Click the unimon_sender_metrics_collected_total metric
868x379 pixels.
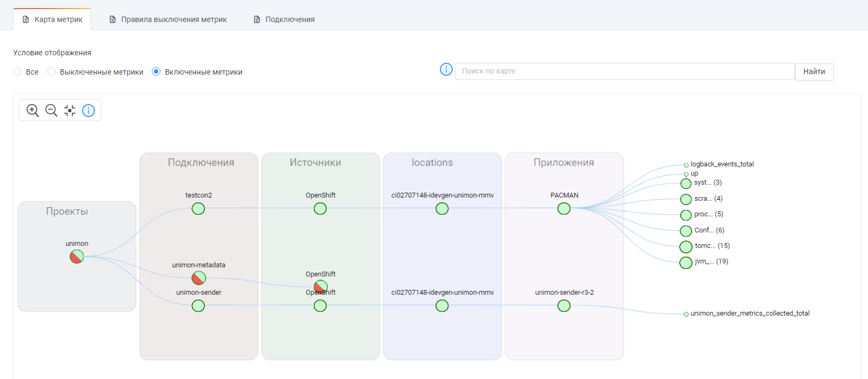(x=749, y=313)
